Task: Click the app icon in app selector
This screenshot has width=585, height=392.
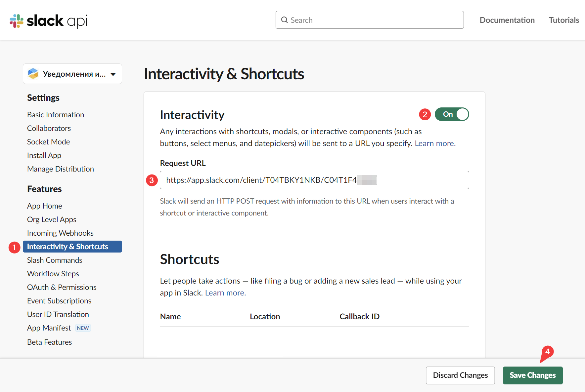Action: pos(33,74)
